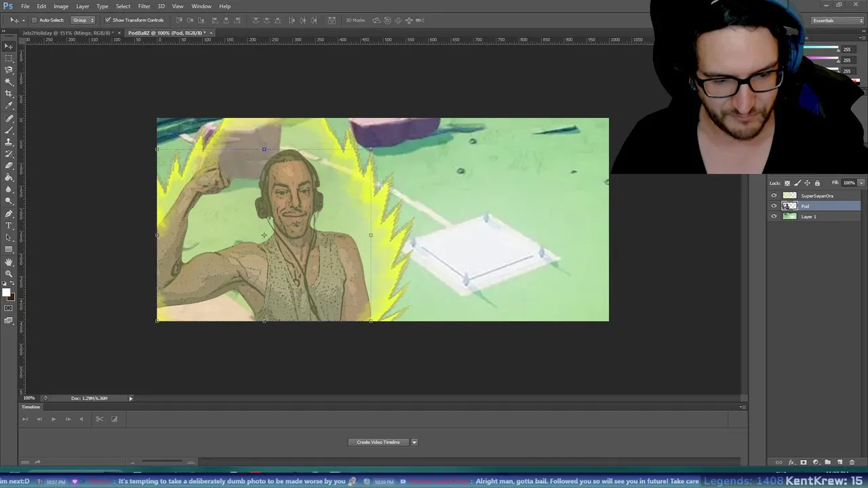Select the Paint Bucket tool
Screen dimensions: 868x488
pyautogui.click(x=9, y=178)
